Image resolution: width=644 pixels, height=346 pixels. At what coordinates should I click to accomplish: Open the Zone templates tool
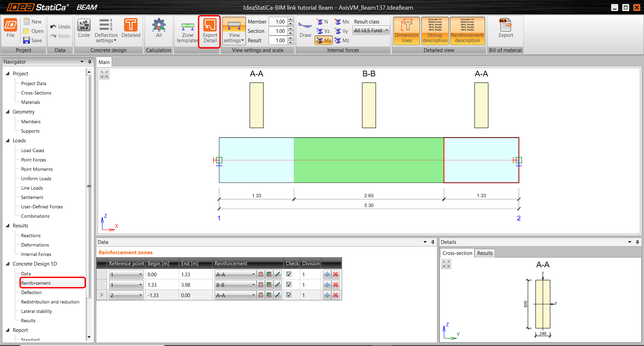click(187, 31)
